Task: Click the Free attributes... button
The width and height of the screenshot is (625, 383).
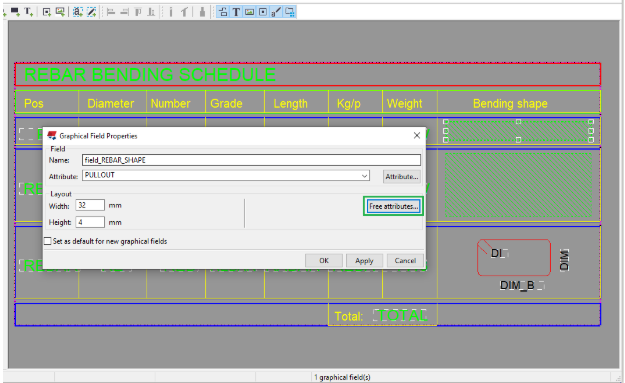Action: (x=393, y=206)
